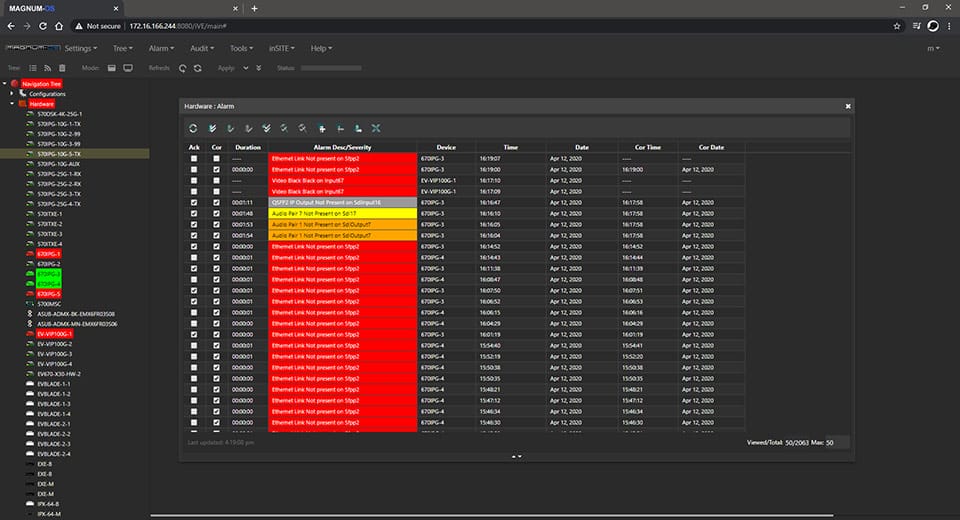Sort table by Alarm Desc/Severity column
Image resolution: width=960 pixels, height=520 pixels.
tap(342, 148)
